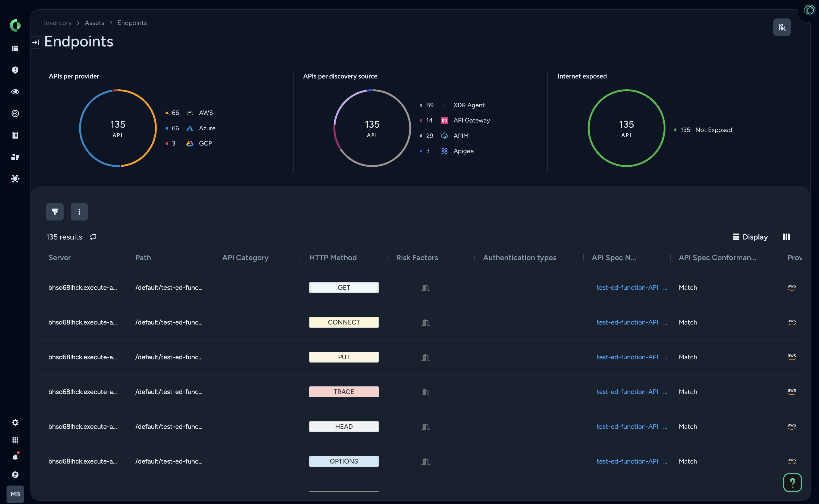This screenshot has width=819, height=504.
Task: Open the Display options dropdown
Action: pos(750,237)
